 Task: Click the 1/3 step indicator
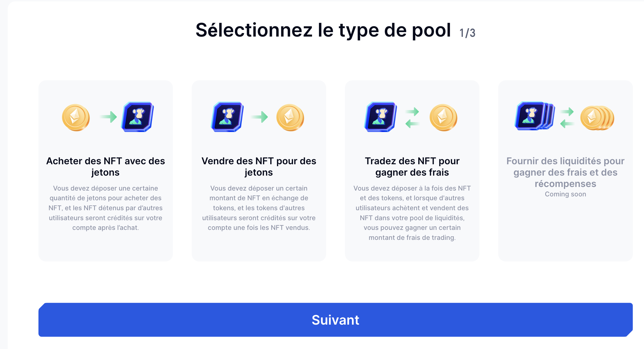(467, 33)
